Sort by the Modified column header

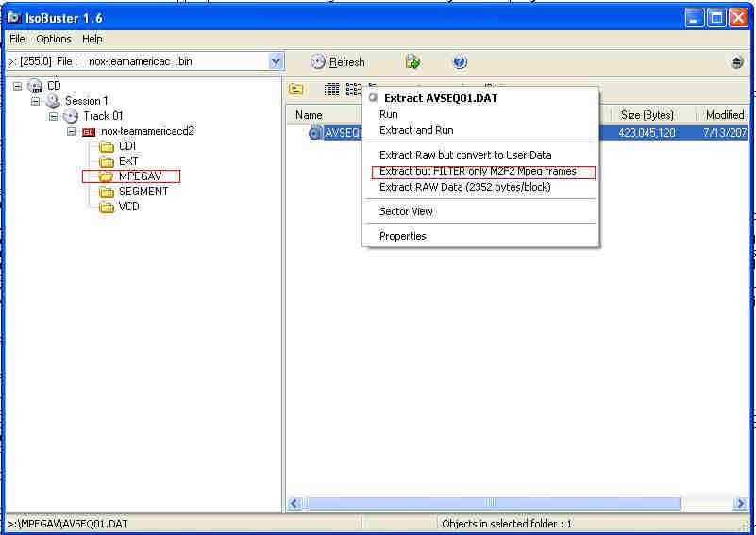click(723, 115)
